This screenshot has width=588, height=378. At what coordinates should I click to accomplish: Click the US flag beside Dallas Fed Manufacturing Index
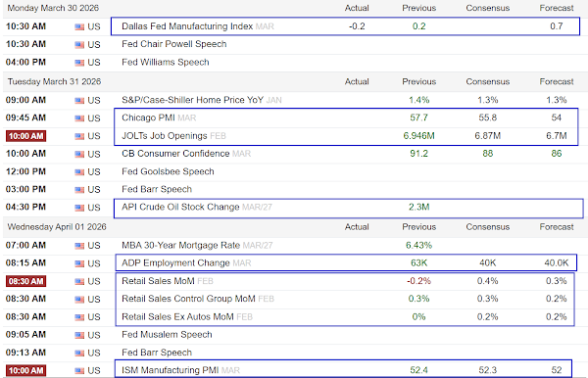point(79,27)
